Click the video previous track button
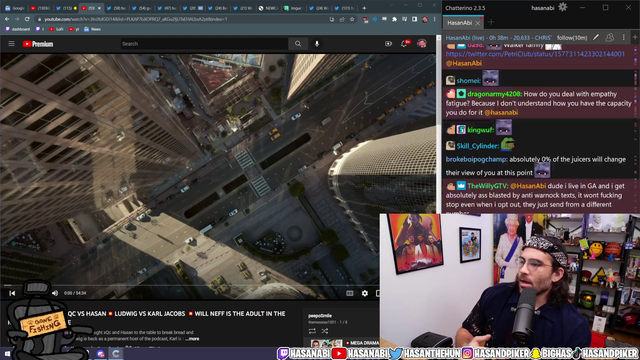Image resolution: width=640 pixels, height=360 pixels. [12, 293]
